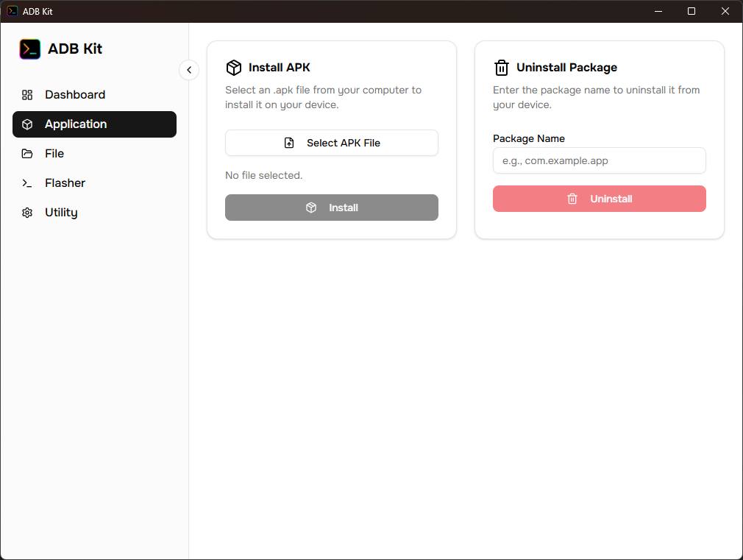This screenshot has height=560, width=743.
Task: Go to the File section
Action: tap(94, 154)
